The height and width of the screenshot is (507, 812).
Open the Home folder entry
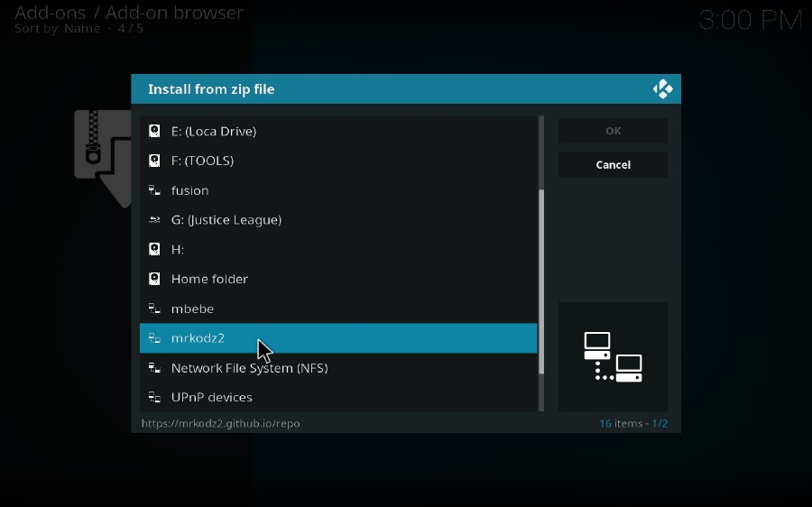[x=209, y=279]
